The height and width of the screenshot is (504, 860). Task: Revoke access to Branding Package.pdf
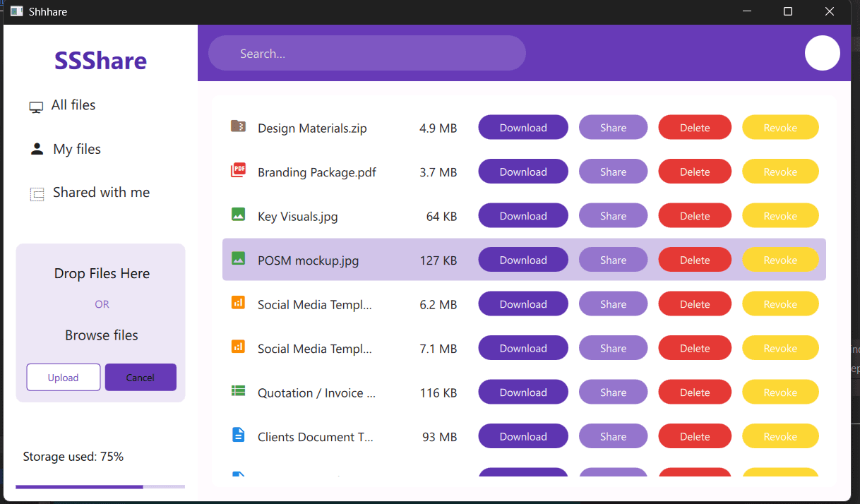[x=780, y=172]
